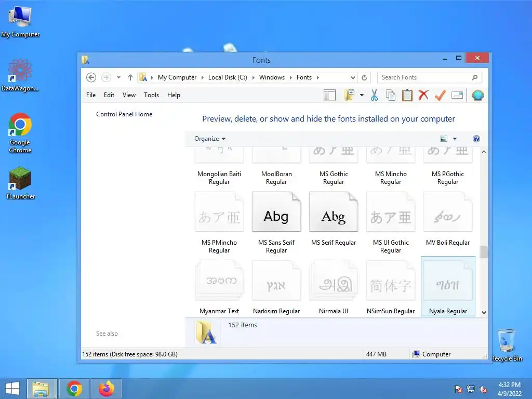Click the Copy icon in toolbar
The height and width of the screenshot is (399, 532).
391,96
